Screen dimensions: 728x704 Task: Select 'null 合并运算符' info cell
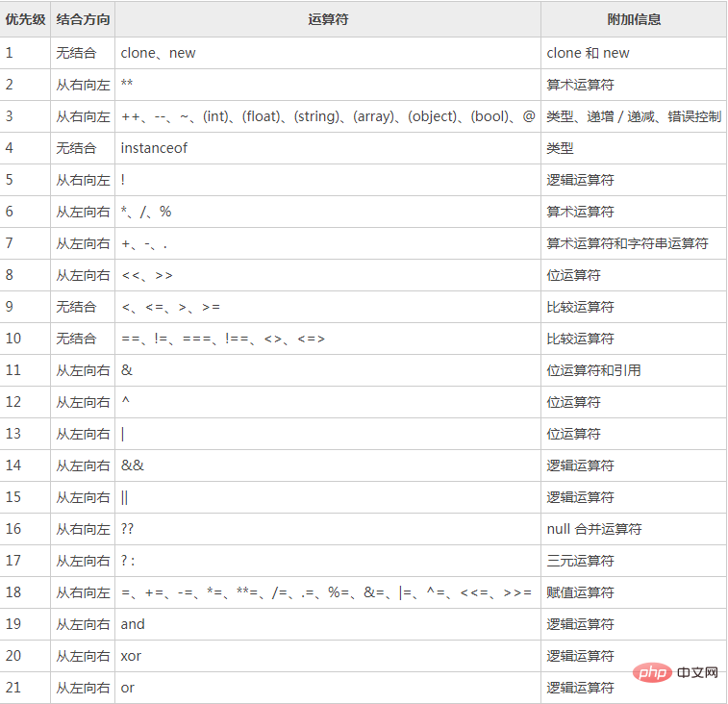pos(634,529)
